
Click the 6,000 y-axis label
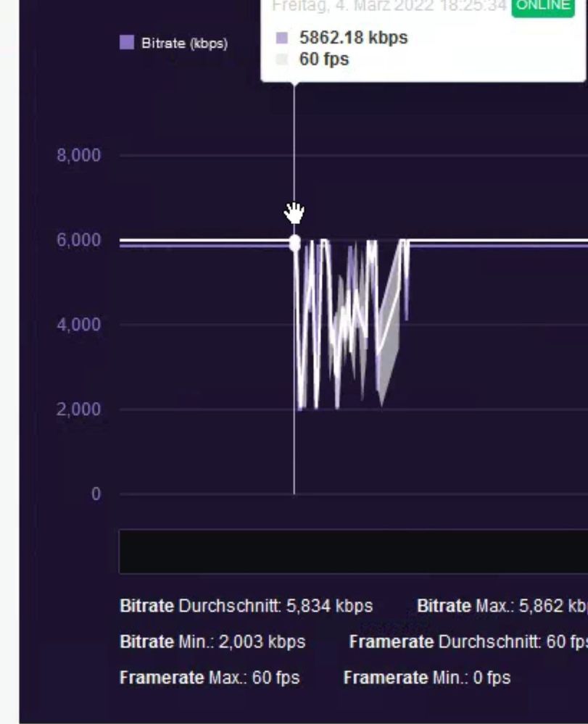coord(78,240)
